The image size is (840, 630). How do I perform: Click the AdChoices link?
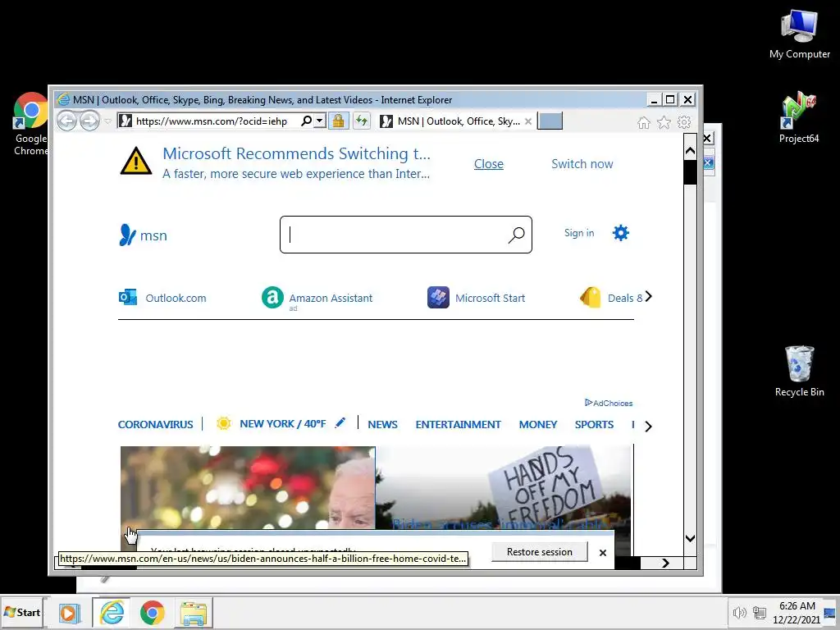[x=609, y=403]
